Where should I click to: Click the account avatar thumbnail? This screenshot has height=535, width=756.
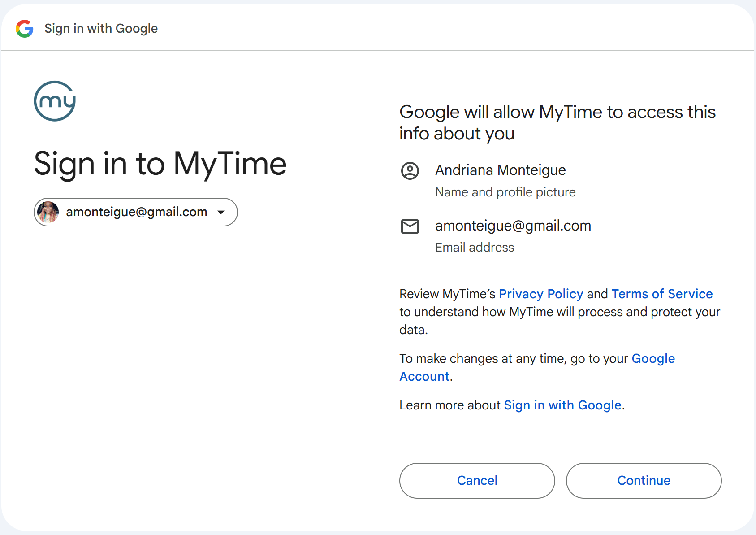coord(48,212)
